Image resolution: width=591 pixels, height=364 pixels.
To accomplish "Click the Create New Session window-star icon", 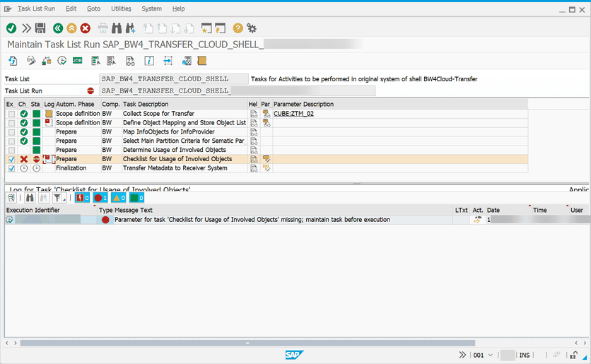I will tap(206, 28).
